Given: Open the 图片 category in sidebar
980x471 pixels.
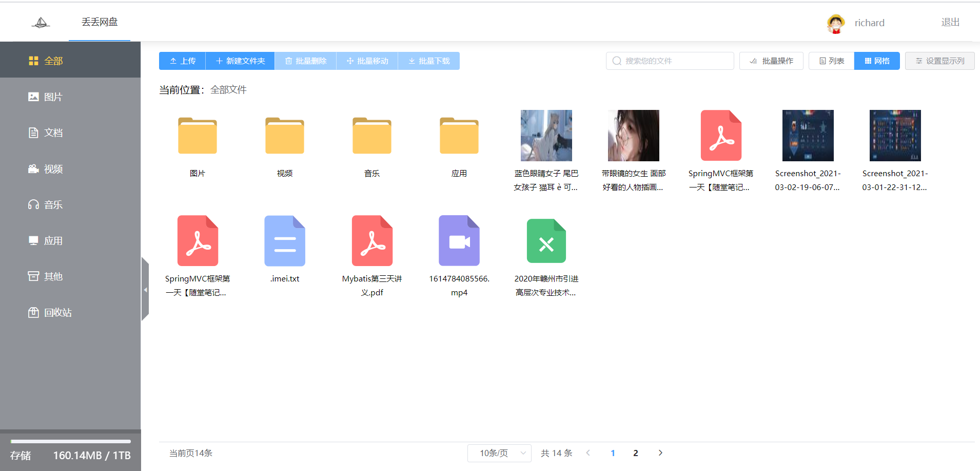Looking at the screenshot, I should (70, 97).
